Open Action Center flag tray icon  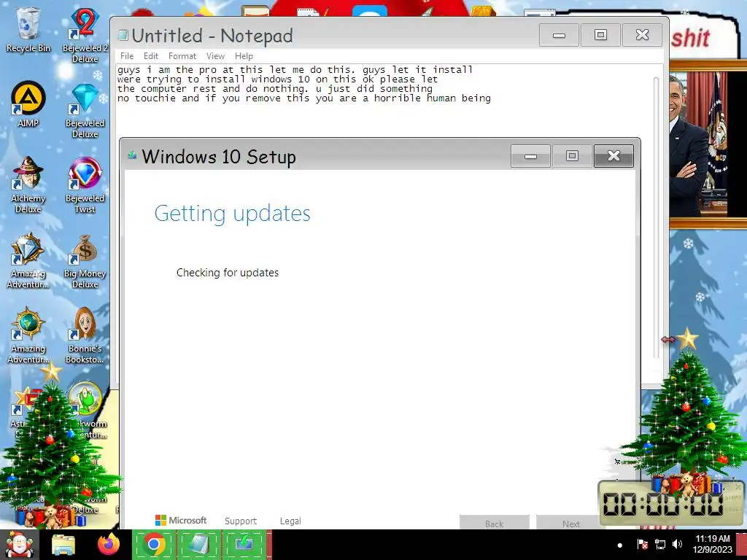(x=642, y=544)
